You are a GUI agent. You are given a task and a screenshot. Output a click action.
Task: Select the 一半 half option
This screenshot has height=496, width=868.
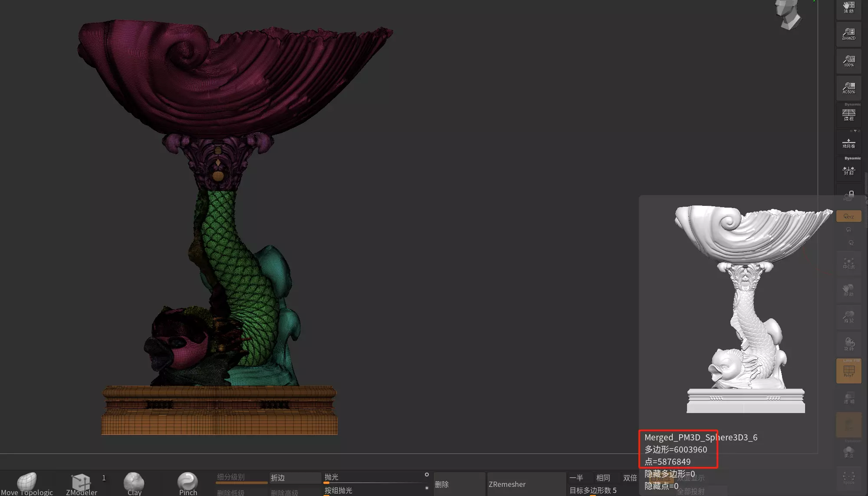(x=580, y=478)
